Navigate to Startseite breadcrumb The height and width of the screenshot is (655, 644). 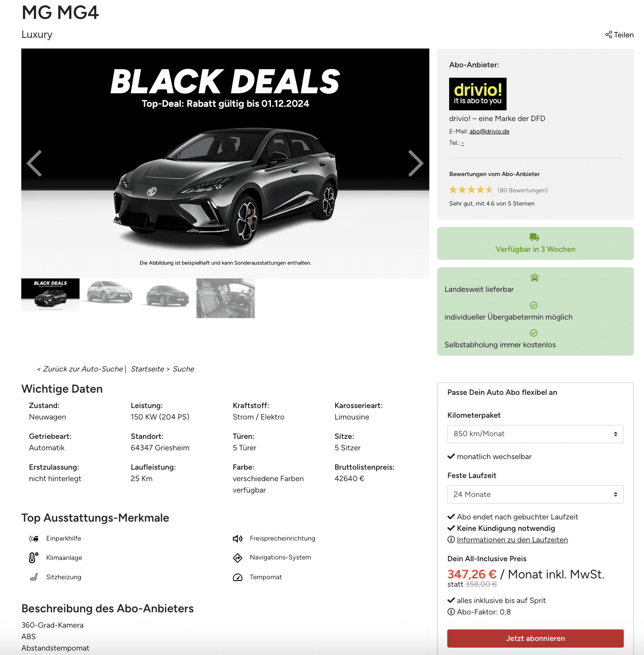147,369
